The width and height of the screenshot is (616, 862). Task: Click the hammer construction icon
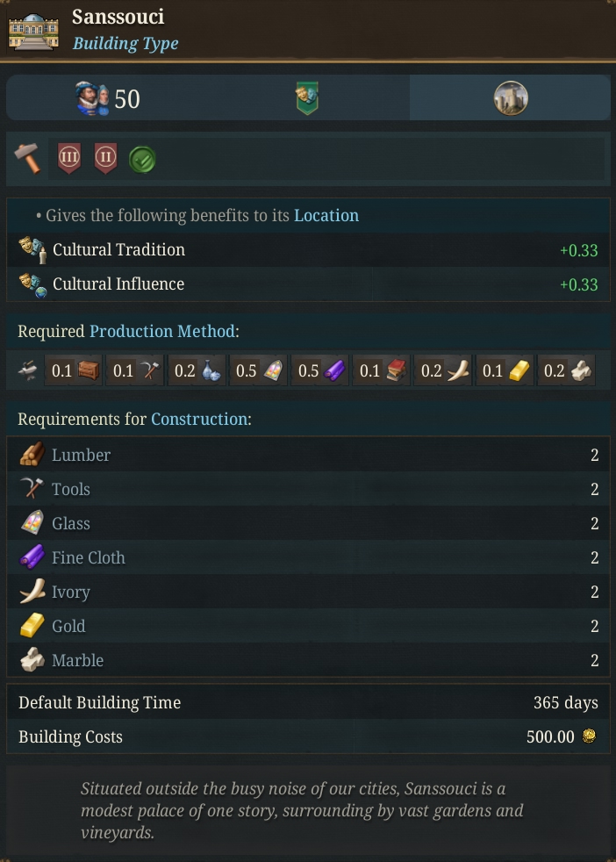[x=27, y=158]
